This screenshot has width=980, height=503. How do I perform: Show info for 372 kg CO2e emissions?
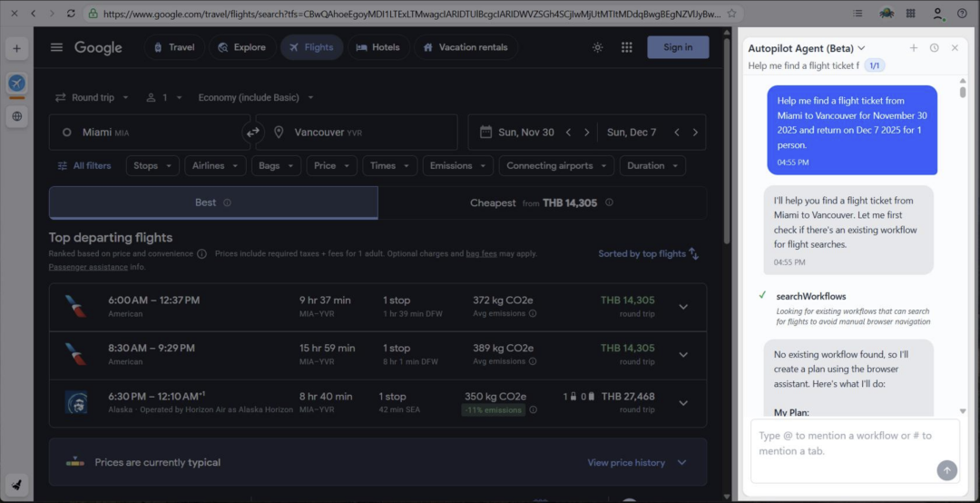[x=533, y=313]
